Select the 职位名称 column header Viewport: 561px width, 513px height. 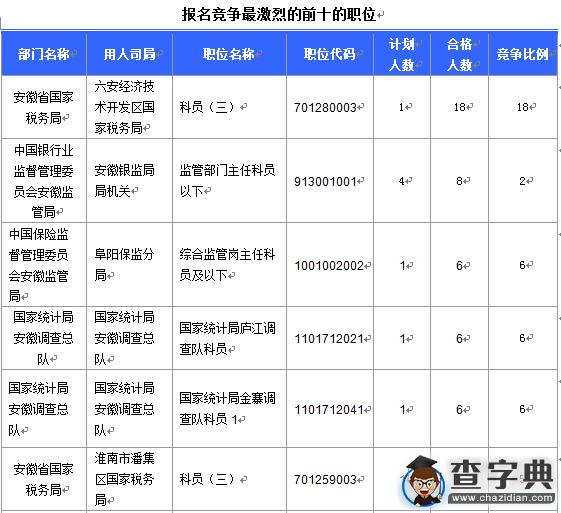click(229, 54)
